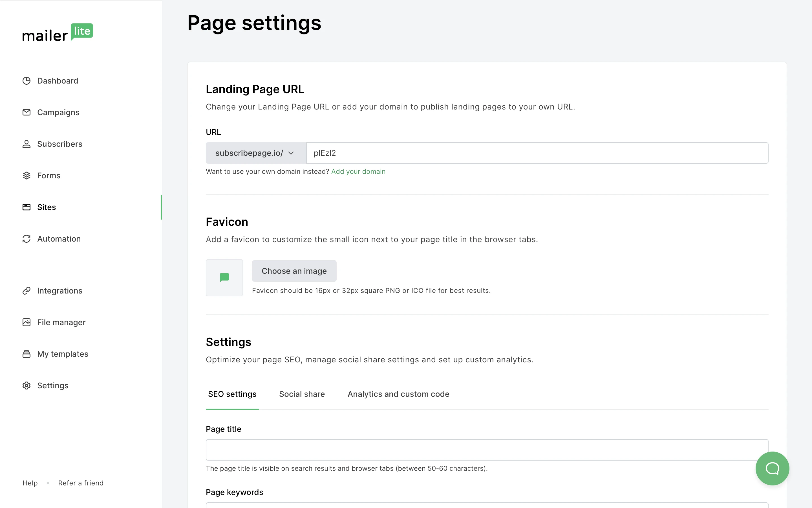Click the My templates icon
Screen dimensions: 812x508
pos(27,354)
